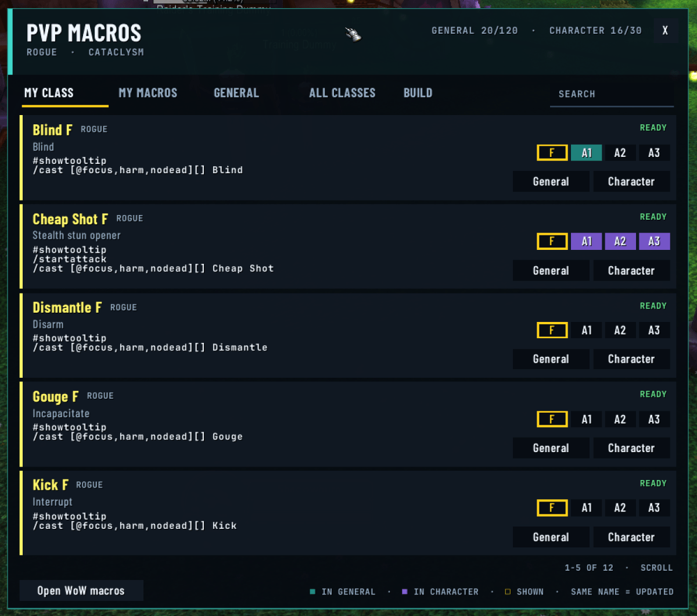Add Gouge F to General macros

551,448
